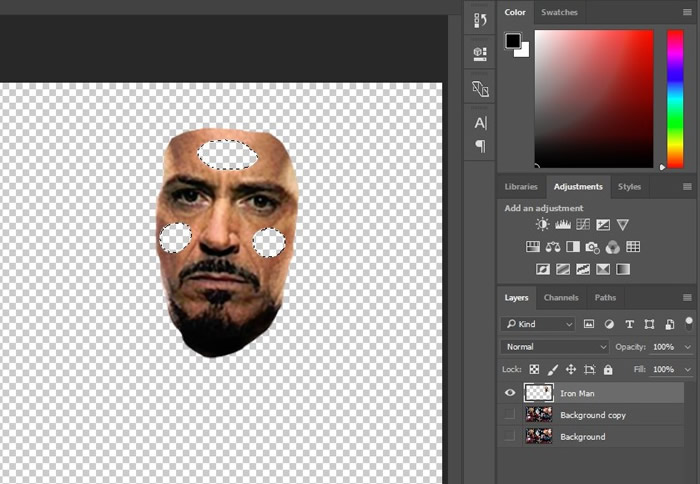Screen dimensions: 700x484
Task: Add a Levels adjustment
Action: coord(562,224)
